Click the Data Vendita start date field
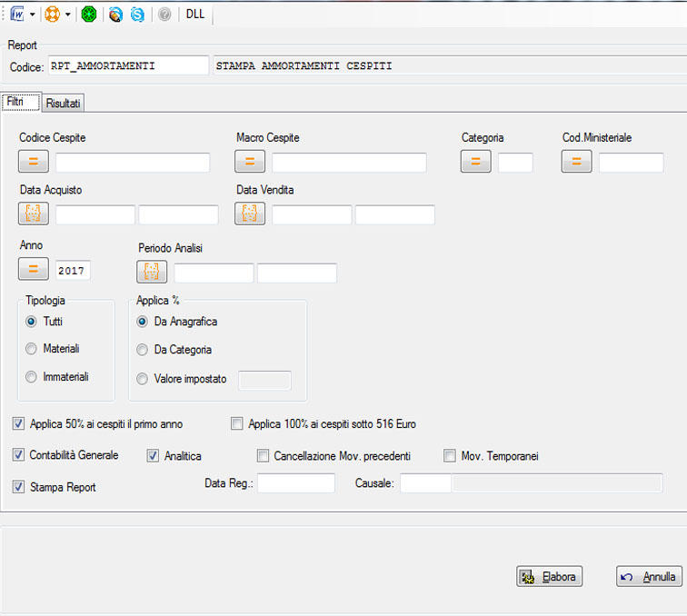687x616 pixels. coord(312,214)
